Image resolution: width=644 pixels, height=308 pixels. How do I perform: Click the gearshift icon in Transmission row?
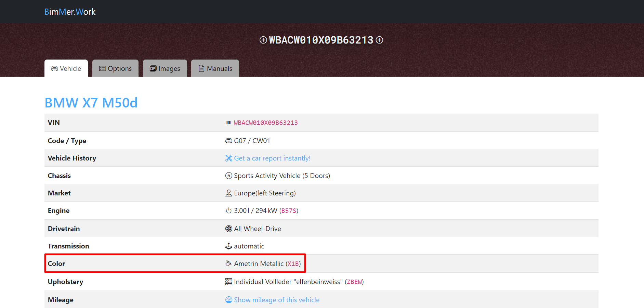(229, 246)
